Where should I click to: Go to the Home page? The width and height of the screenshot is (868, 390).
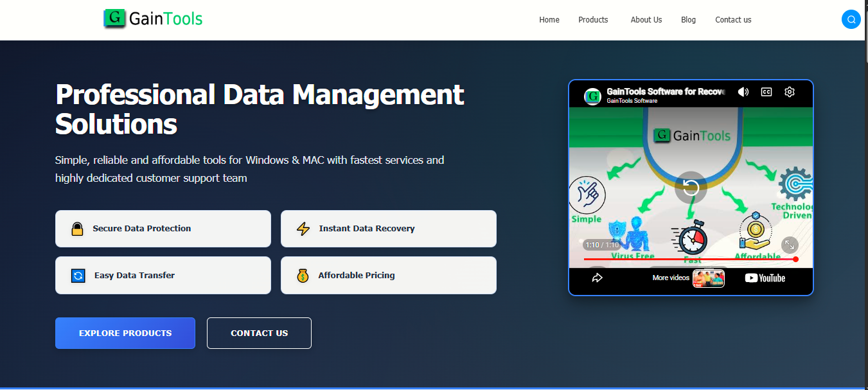click(549, 20)
